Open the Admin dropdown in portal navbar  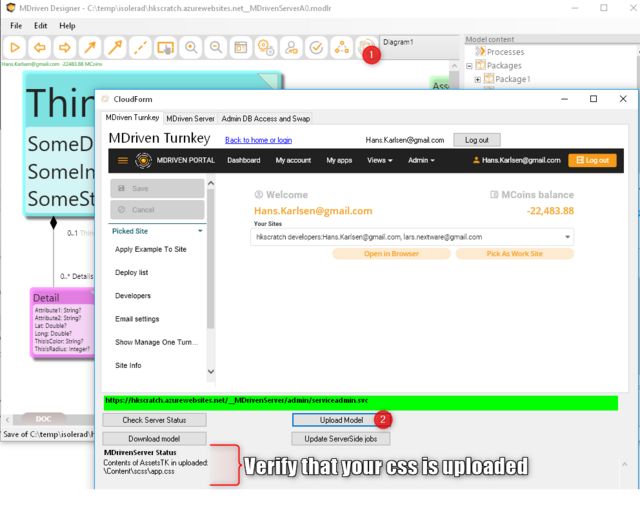pyautogui.click(x=421, y=160)
